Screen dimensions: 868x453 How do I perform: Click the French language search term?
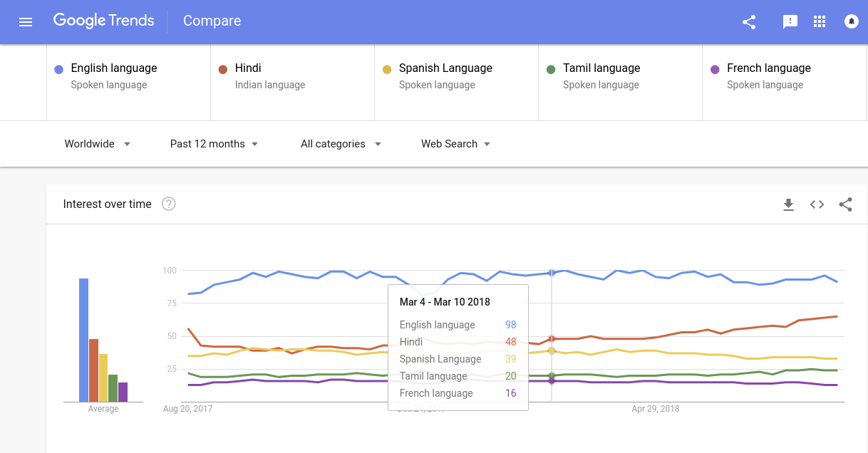point(768,68)
